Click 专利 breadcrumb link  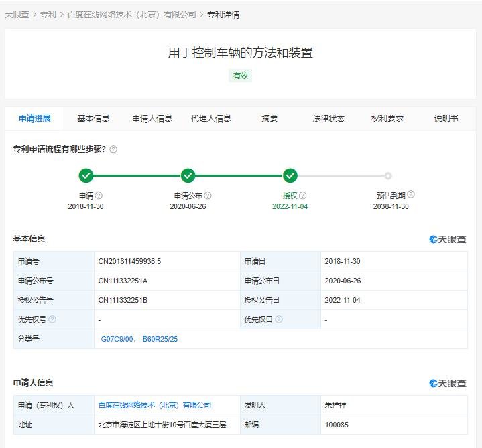(x=48, y=15)
